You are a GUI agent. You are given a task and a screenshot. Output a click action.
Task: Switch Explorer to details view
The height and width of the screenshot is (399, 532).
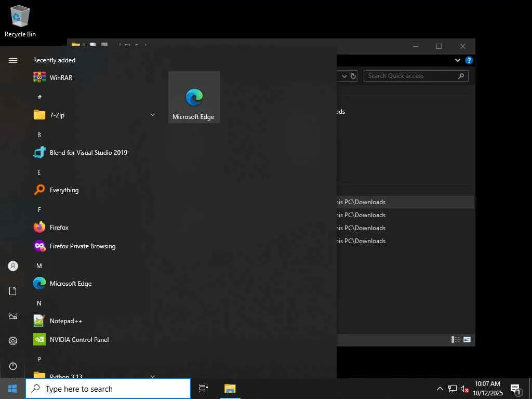pos(455,339)
